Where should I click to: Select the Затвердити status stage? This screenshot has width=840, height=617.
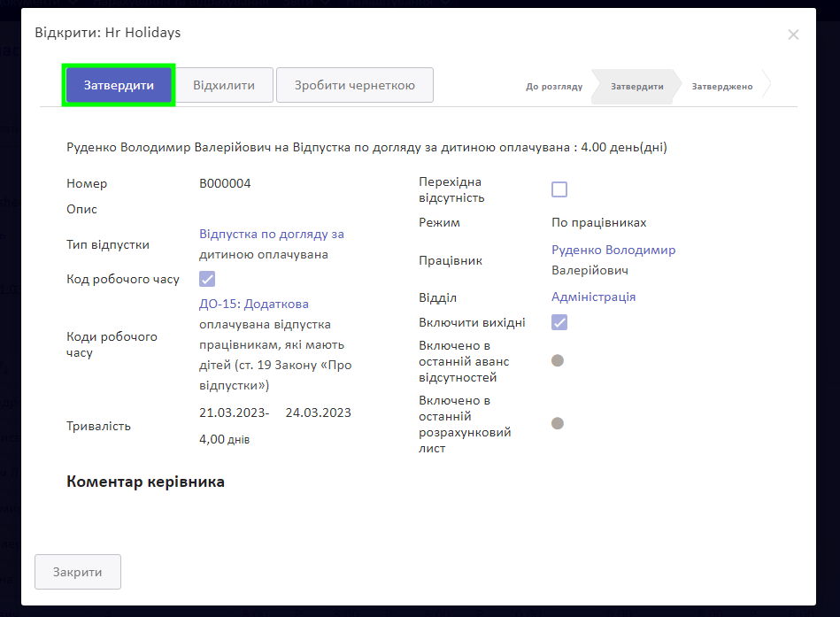[x=636, y=87]
